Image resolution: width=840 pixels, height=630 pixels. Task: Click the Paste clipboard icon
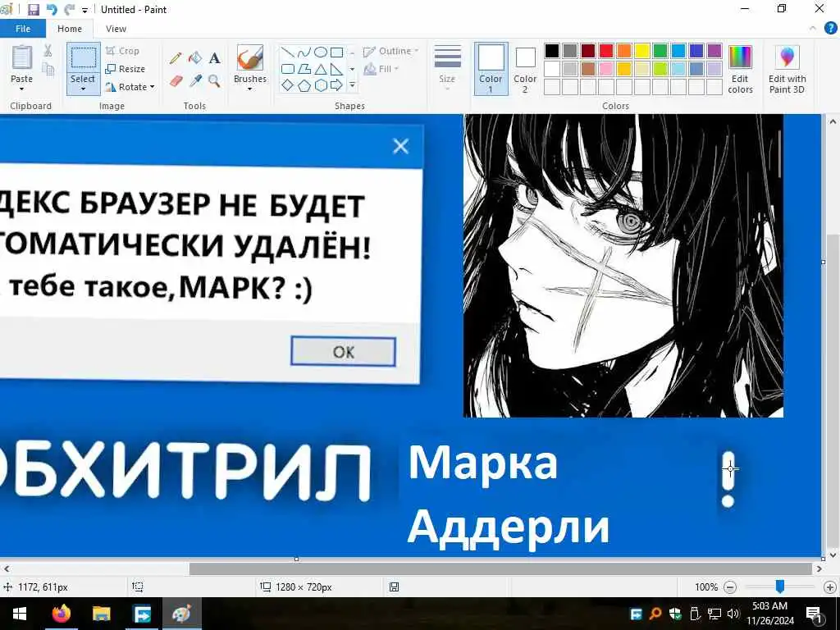[22, 57]
